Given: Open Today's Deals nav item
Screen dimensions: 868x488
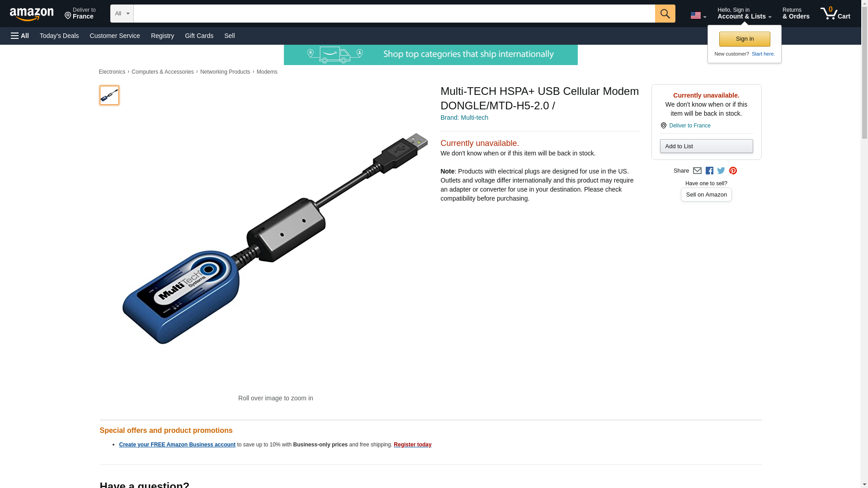Looking at the screenshot, I should click(59, 36).
